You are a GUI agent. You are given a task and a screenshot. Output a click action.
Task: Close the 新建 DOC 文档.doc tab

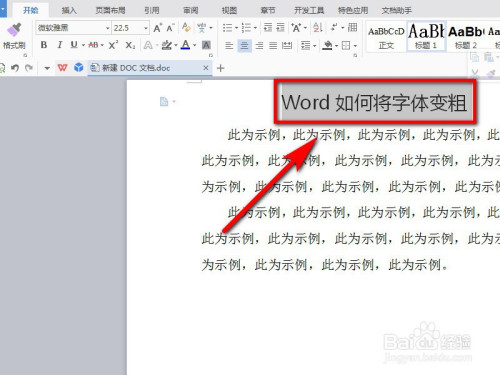pyautogui.click(x=206, y=68)
